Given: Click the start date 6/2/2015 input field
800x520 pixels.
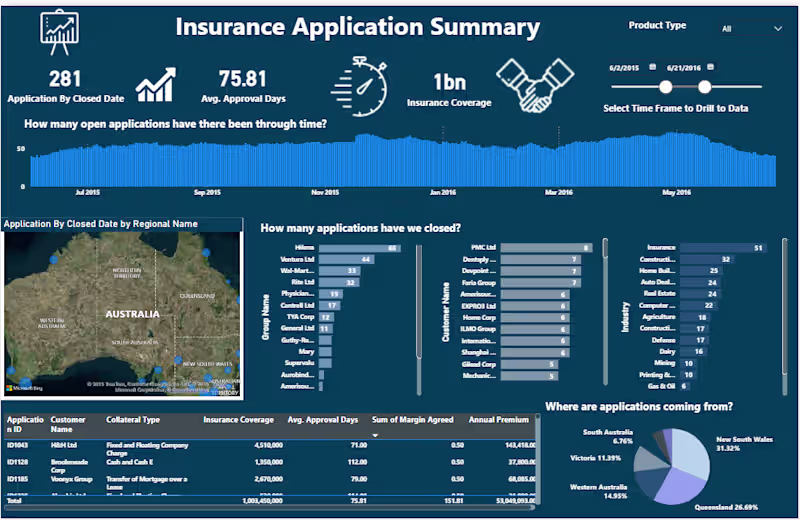Looking at the screenshot, I should point(626,67).
